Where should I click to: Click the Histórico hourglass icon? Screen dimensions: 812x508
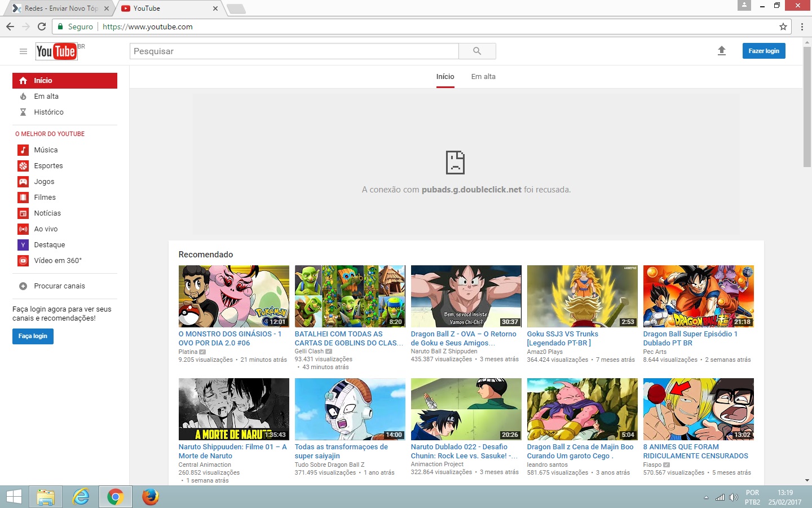tap(23, 112)
